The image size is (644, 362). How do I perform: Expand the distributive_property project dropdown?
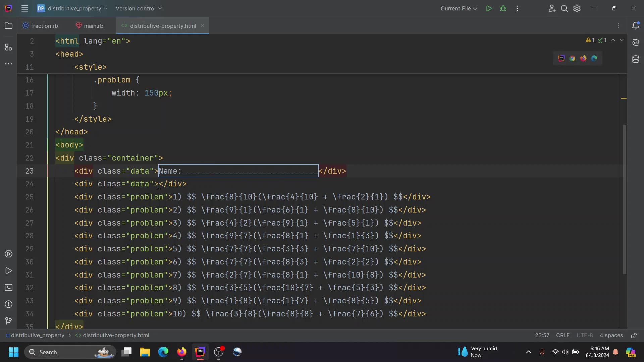72,9
